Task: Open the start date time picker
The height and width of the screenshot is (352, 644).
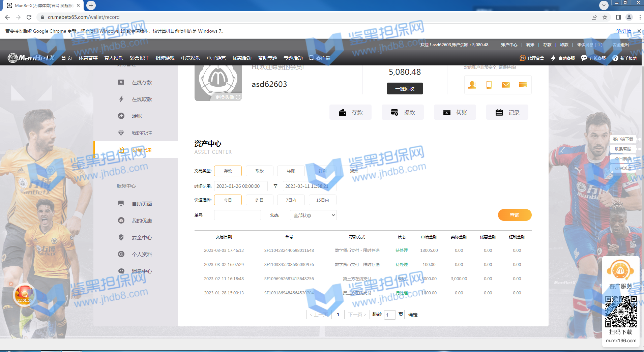Action: pyautogui.click(x=241, y=186)
